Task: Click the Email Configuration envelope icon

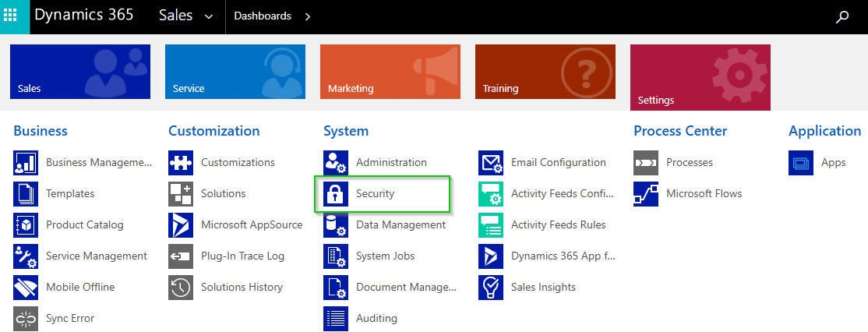Action: click(x=491, y=163)
